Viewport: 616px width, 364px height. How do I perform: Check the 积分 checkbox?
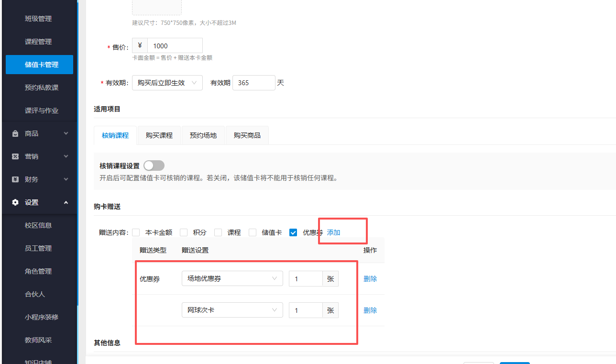click(x=184, y=232)
